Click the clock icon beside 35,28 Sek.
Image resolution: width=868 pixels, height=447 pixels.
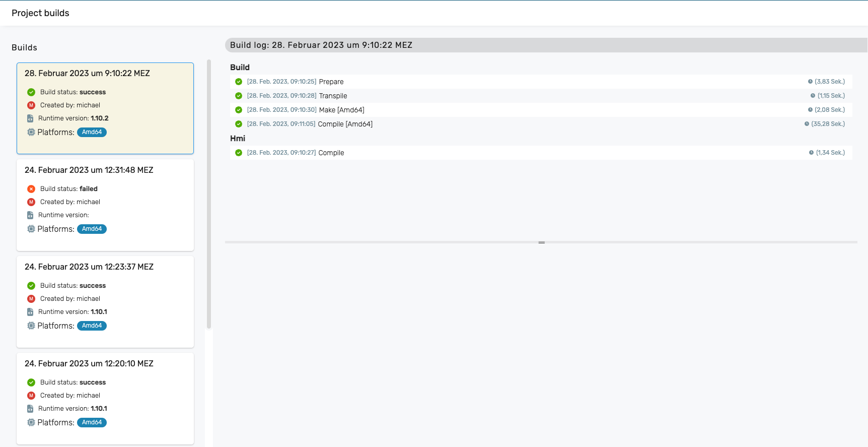[x=807, y=124]
